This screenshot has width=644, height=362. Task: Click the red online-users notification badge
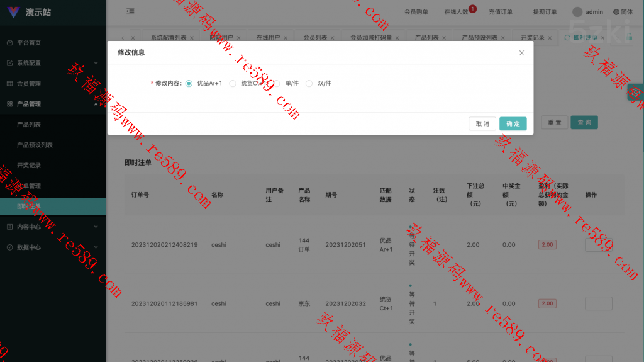tap(472, 8)
